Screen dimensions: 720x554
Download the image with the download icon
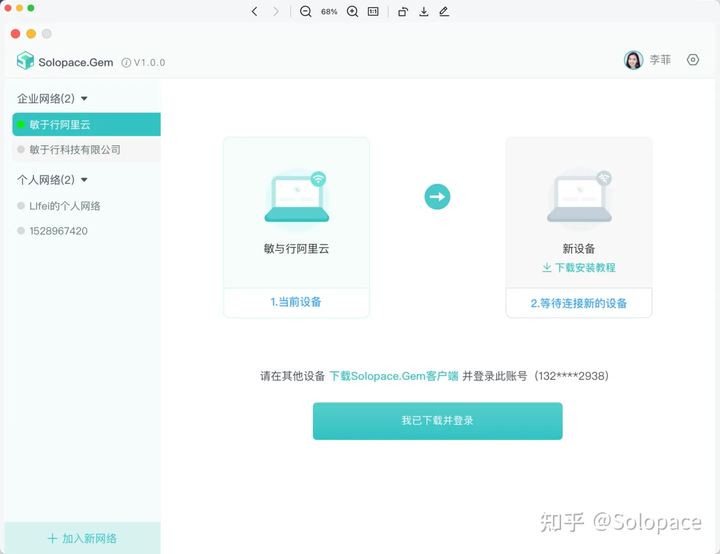click(x=424, y=11)
